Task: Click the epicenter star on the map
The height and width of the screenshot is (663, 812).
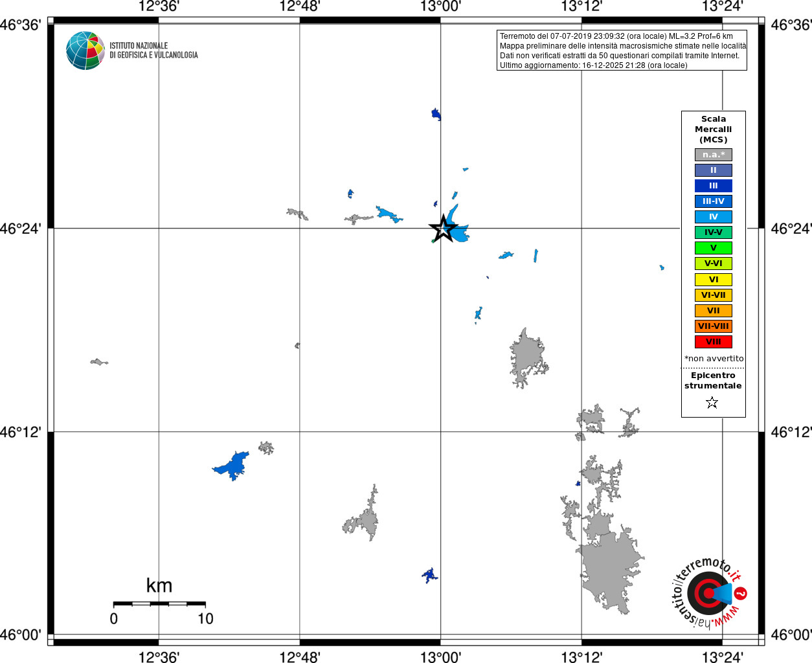Action: click(x=443, y=229)
